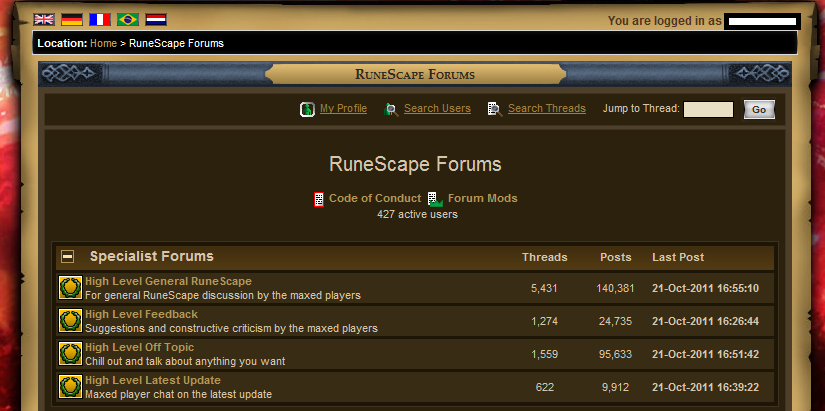Open the Code of Conduct link
This screenshot has width=825, height=411.
375,198
